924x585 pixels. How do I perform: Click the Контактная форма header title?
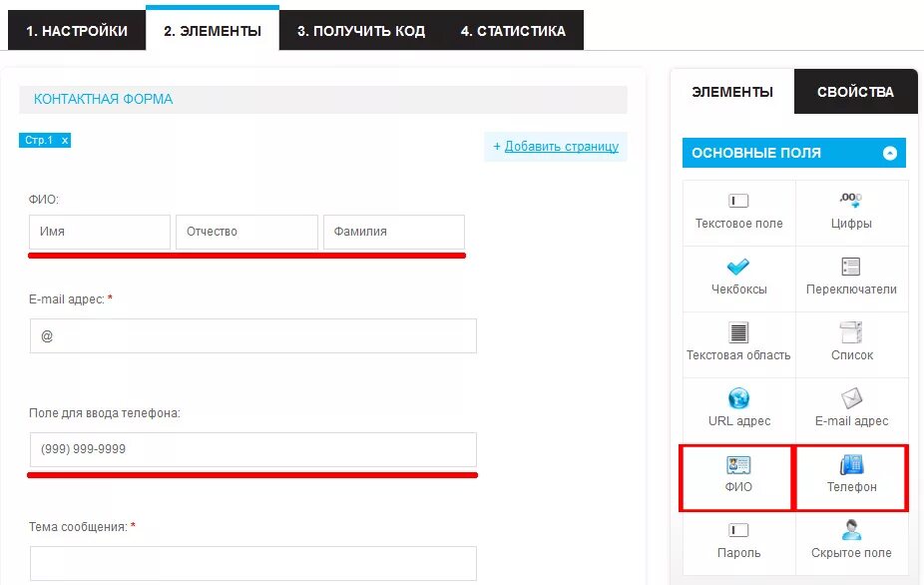tap(103, 99)
